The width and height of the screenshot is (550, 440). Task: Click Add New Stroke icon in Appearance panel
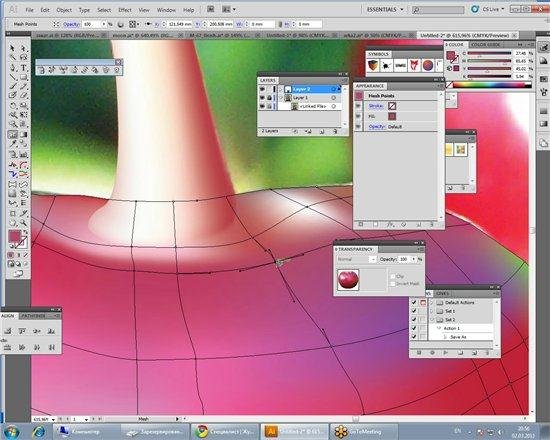tap(361, 224)
